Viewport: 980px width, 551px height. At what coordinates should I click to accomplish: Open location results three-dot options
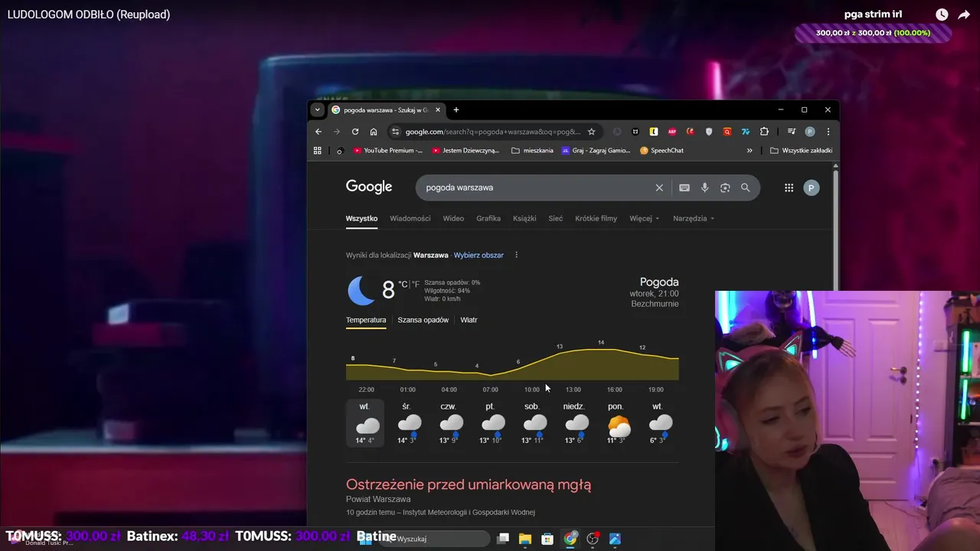click(516, 255)
